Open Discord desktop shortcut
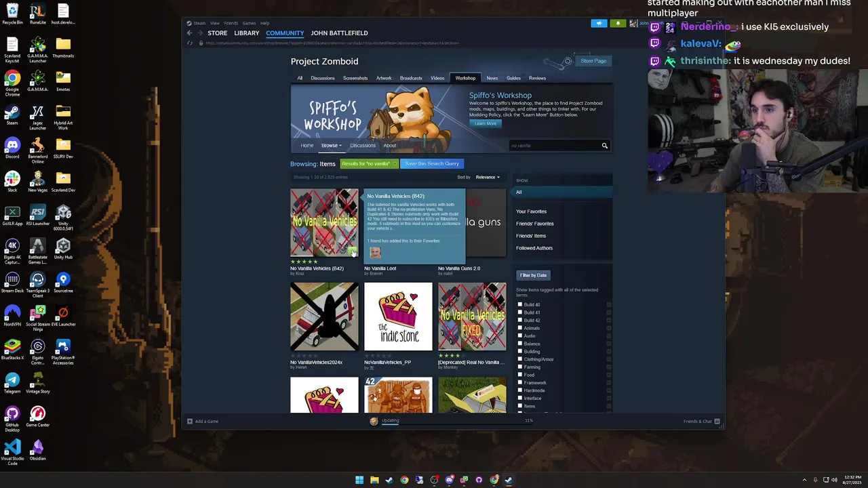 (12, 148)
